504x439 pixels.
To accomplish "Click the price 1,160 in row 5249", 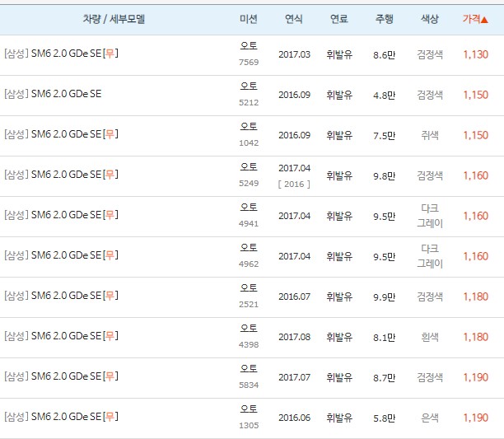I will pos(475,175).
